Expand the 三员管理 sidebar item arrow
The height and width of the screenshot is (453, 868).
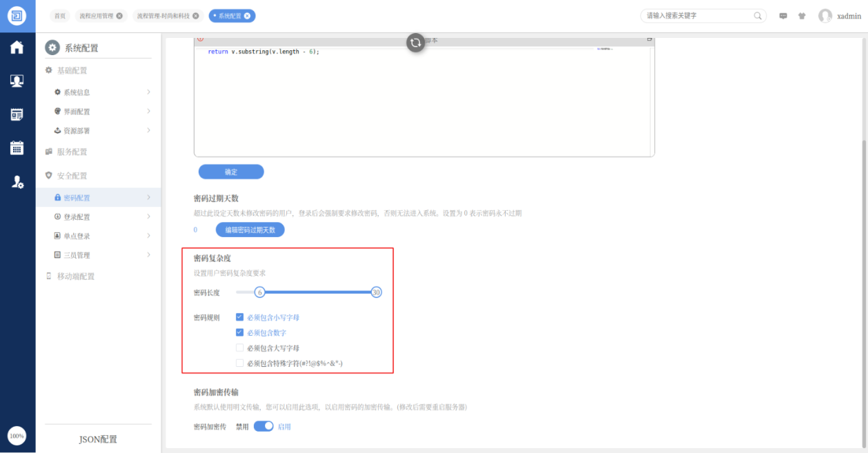point(148,255)
